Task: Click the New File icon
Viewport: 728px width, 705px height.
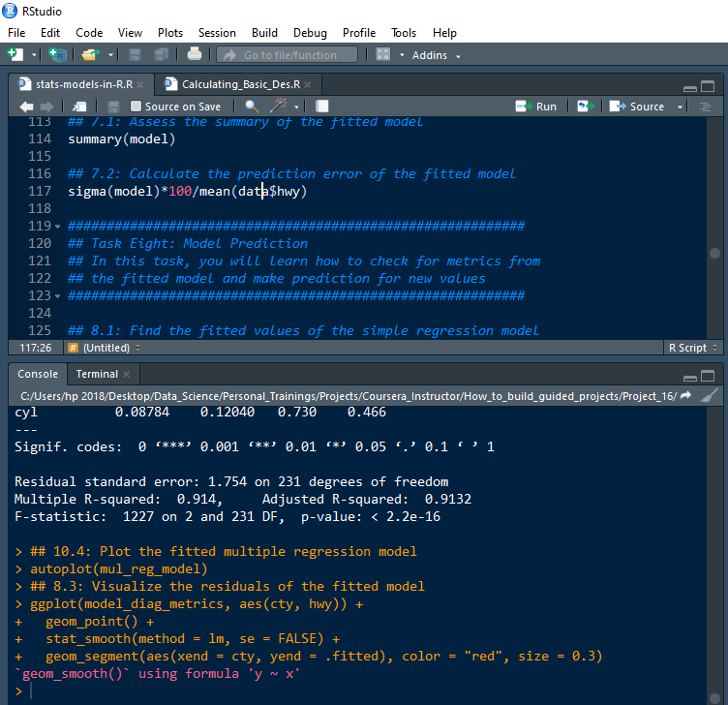Action: 15,55
